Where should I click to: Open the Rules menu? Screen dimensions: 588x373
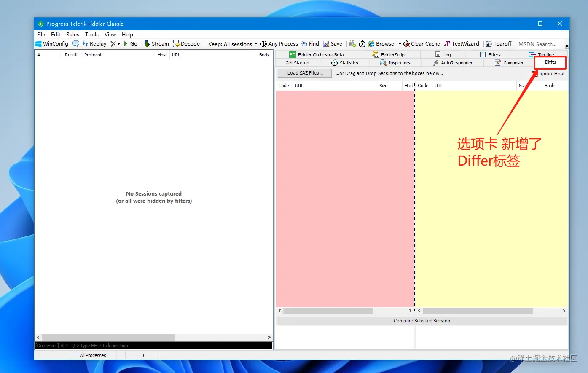coord(72,35)
